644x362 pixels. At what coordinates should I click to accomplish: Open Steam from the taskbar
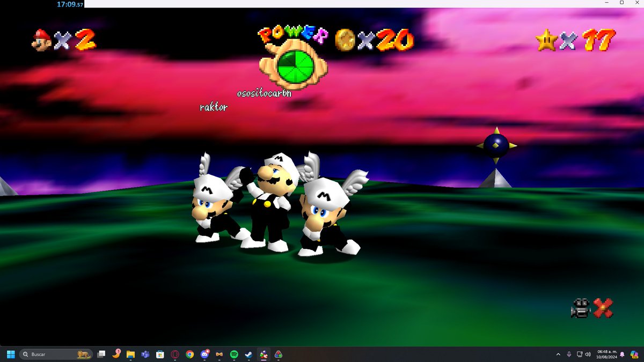(x=248, y=354)
